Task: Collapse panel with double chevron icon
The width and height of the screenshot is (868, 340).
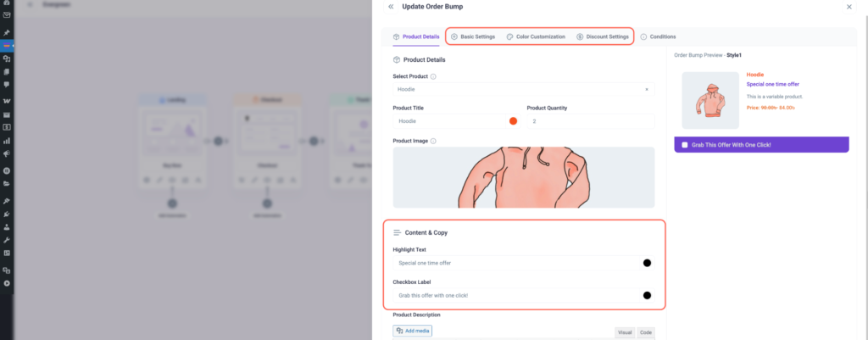Action: [x=391, y=7]
